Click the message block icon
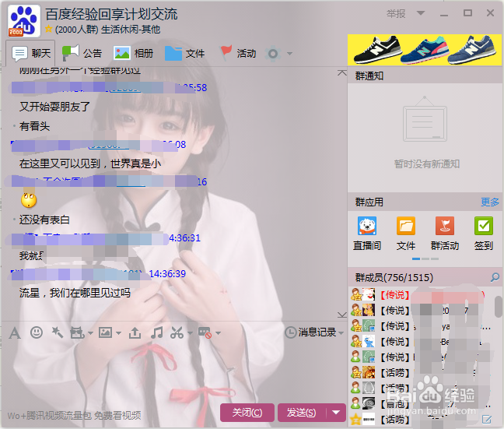 [x=205, y=332]
